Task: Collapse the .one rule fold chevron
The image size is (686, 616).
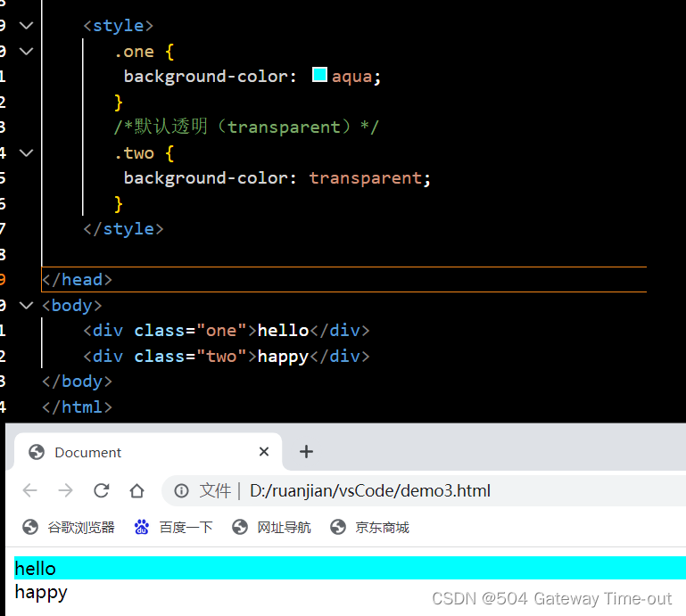Action: pos(27,52)
